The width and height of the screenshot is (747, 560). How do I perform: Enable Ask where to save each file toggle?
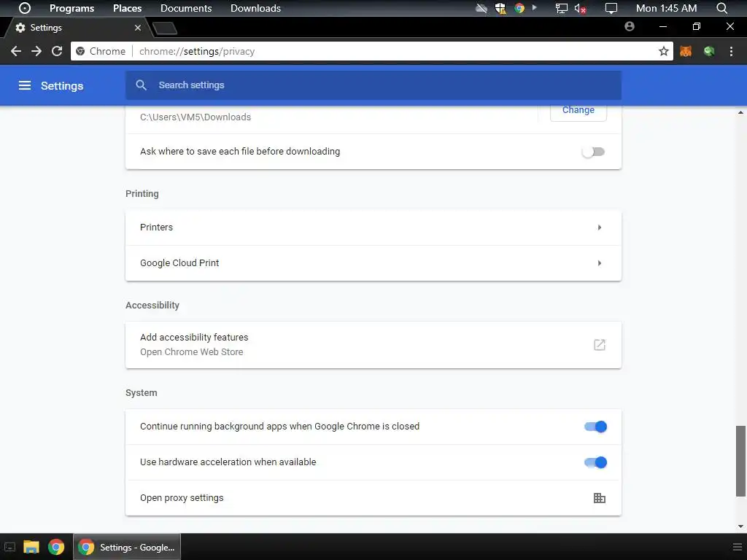point(593,152)
